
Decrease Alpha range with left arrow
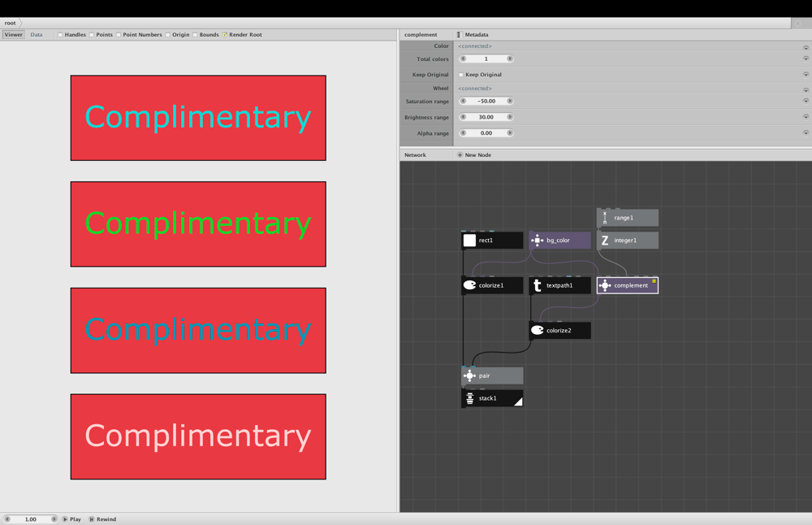[x=463, y=133]
